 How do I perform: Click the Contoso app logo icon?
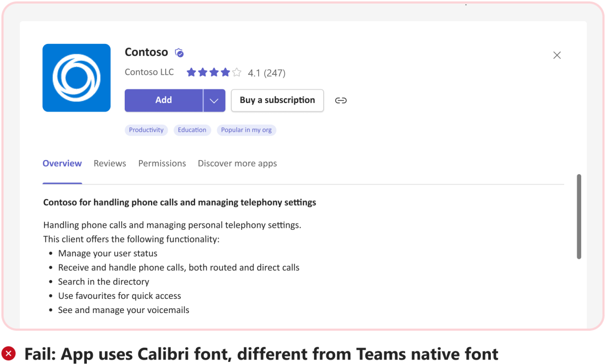pos(76,77)
